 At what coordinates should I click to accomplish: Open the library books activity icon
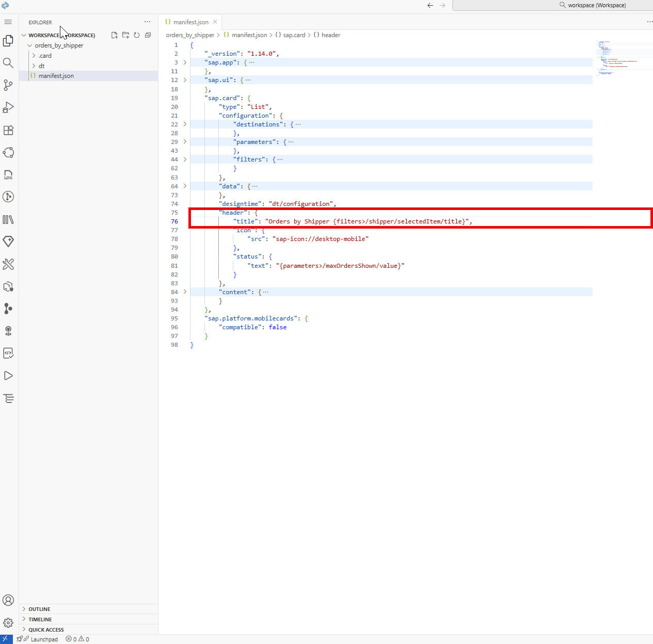coord(8,219)
